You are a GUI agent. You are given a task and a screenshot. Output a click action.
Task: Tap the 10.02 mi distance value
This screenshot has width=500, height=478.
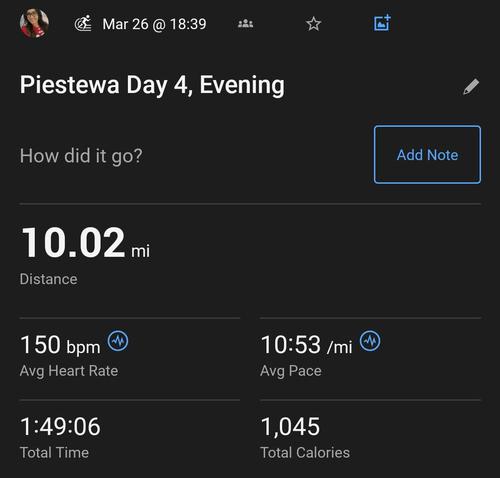pyautogui.click(x=85, y=243)
